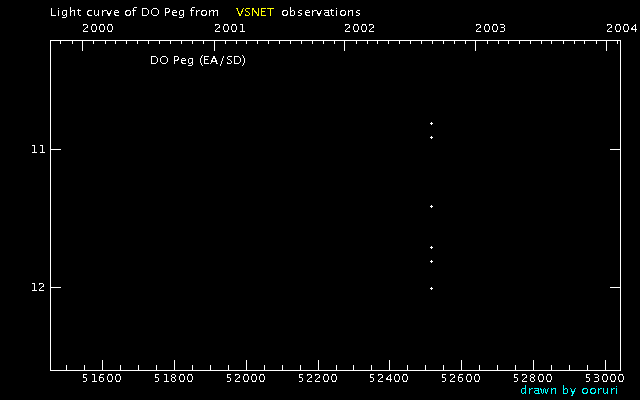Click the 53000 Julian date label
The width and height of the screenshot is (640, 400).
[605, 378]
